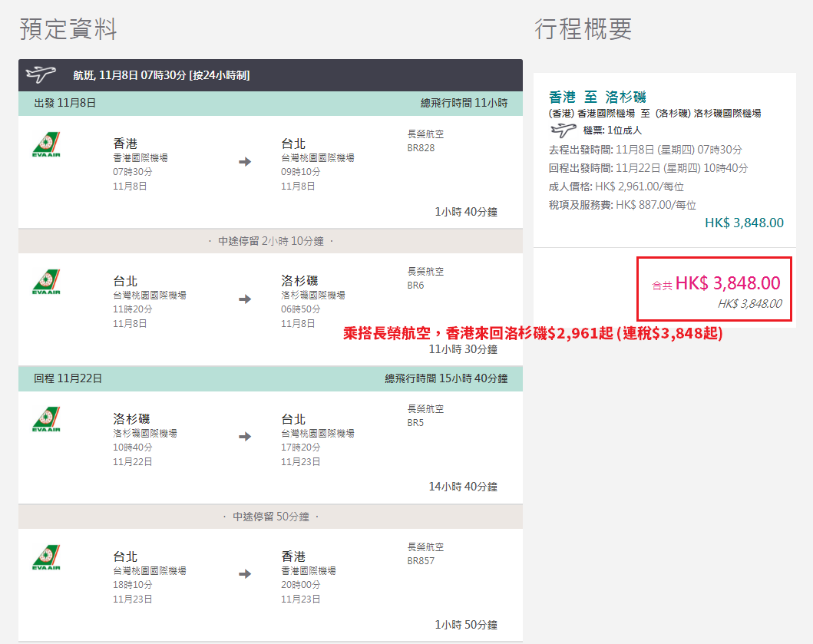Viewport: 813px width, 644px height.
Task: Click 香港國際機場 under arrival city 香港
Action: [x=309, y=570]
